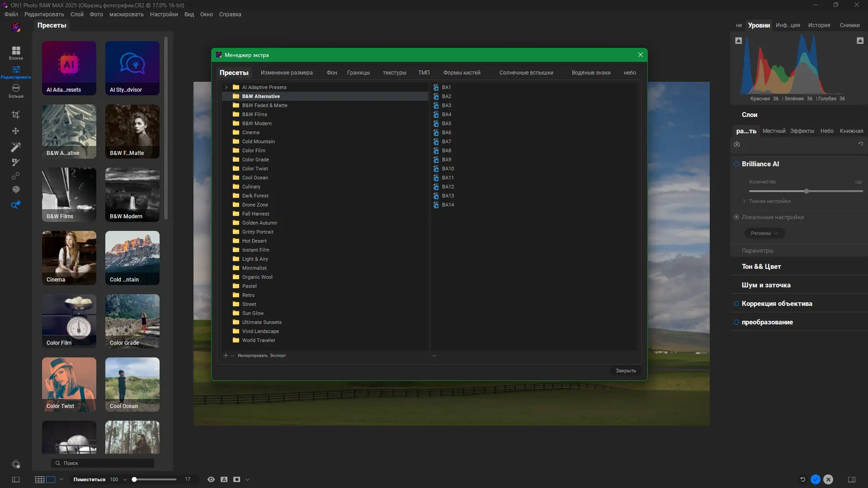Click the blue checkmark Done icon

[816, 479]
